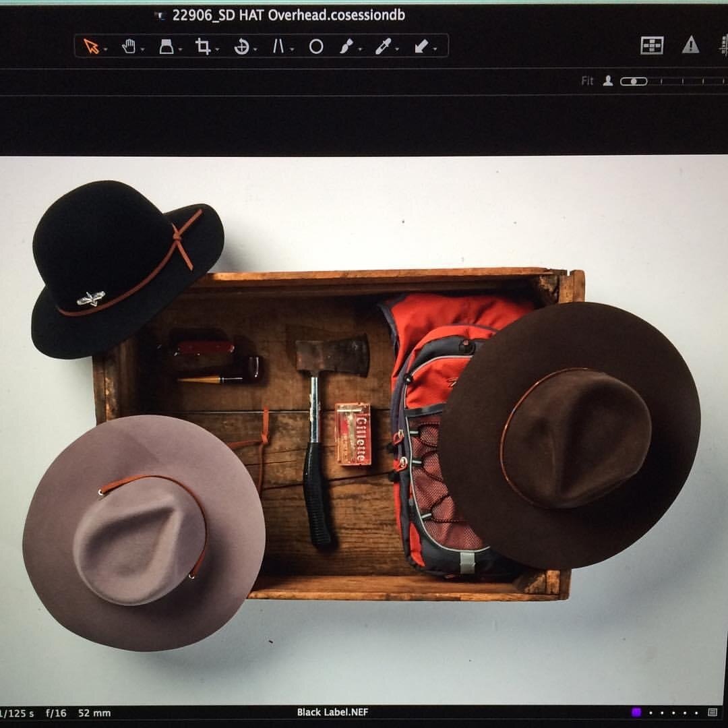Toggle the grid overlay icon
Viewport: 728px width, 728px height.
coord(652,46)
